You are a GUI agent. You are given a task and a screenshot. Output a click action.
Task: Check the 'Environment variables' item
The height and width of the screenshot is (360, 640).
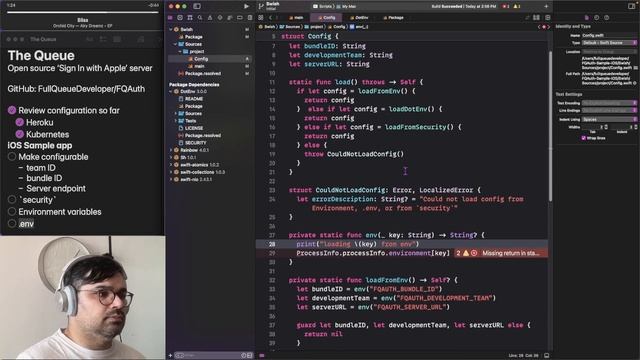(x=12, y=211)
